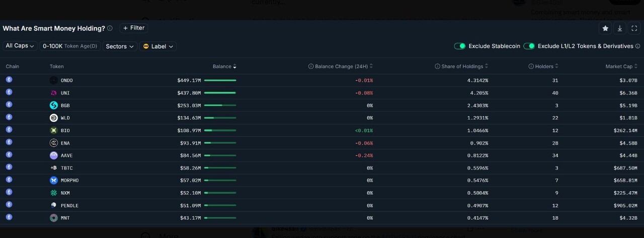Click the + Filter button
644x238 pixels.
click(133, 28)
